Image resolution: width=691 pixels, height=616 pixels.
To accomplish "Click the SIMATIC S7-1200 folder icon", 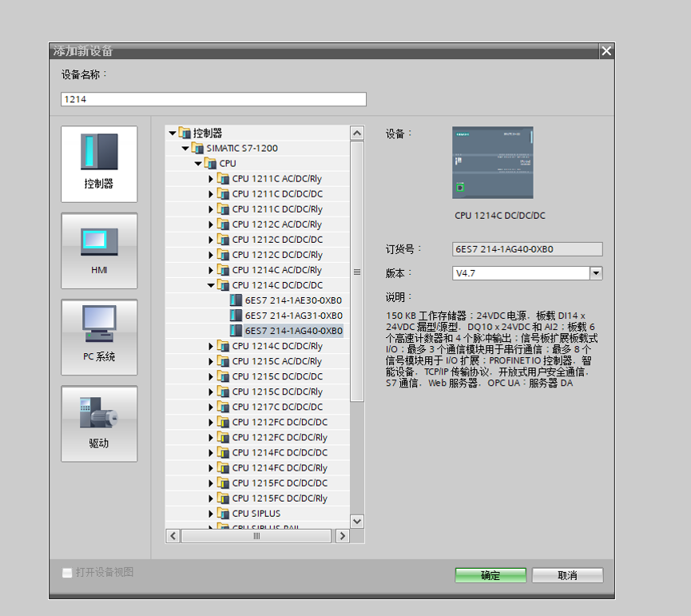I will click(197, 148).
